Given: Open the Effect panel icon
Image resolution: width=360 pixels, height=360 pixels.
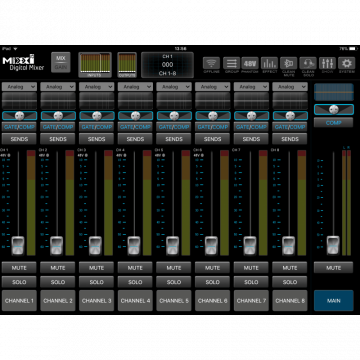Looking at the screenshot, I should (x=269, y=63).
